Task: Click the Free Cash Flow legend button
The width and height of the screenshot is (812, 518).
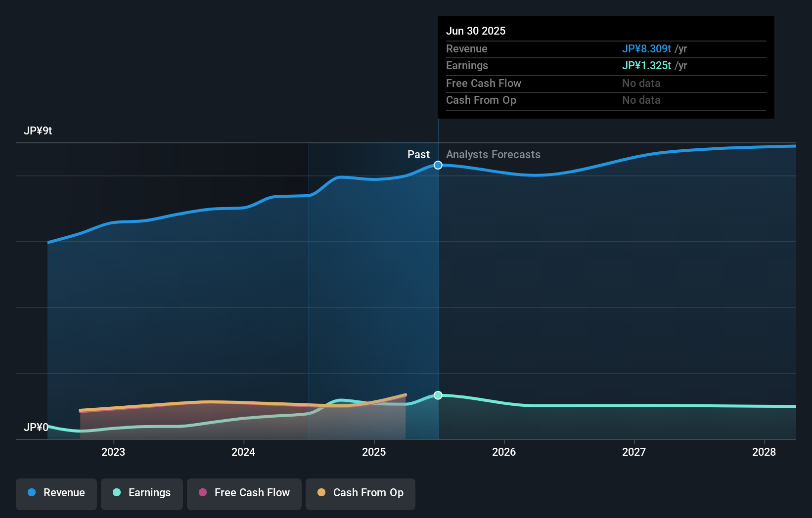Action: click(244, 494)
